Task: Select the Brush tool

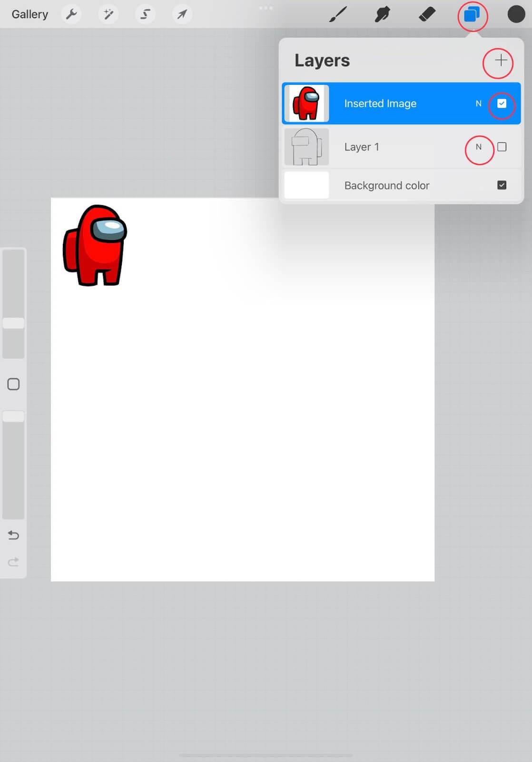Action: click(x=338, y=14)
